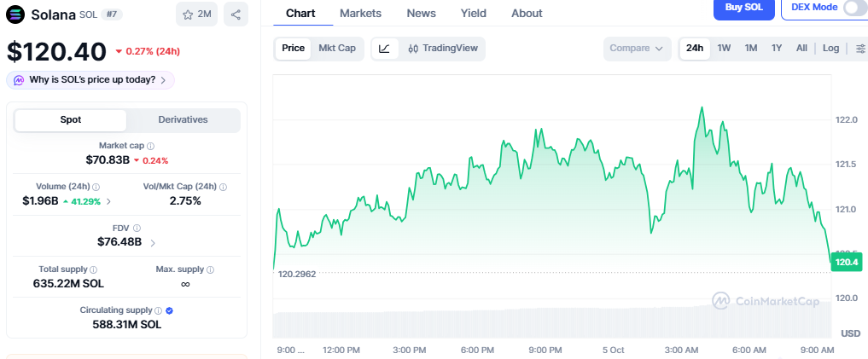Click the $120.40 price value
Image resolution: width=868 pixels, height=359 pixels.
click(x=56, y=52)
